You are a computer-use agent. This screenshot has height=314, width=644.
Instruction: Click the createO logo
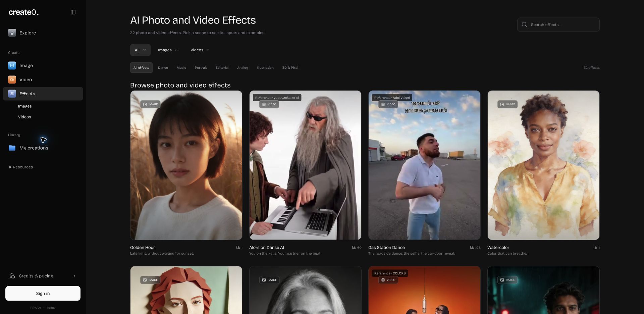(x=23, y=12)
